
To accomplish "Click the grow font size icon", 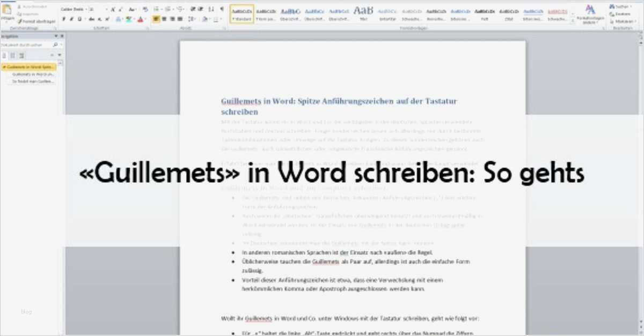I will (113, 9).
